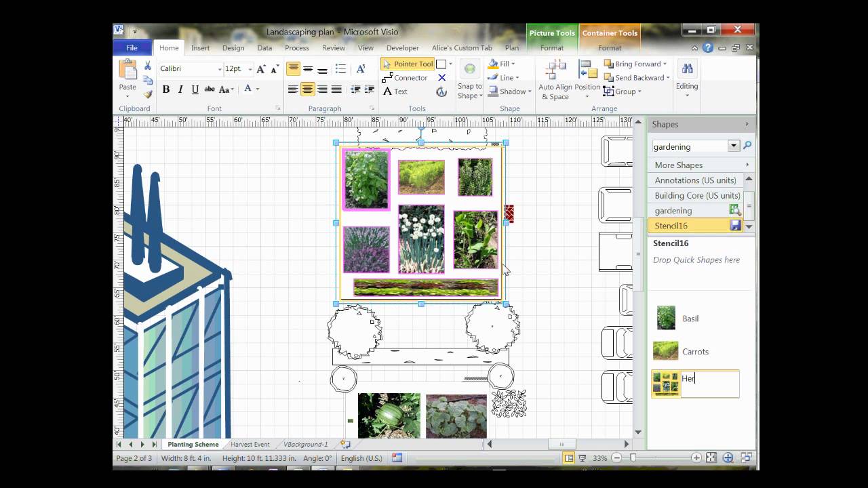Increase font size with Grow Font
This screenshot has height=488, width=868.
(261, 69)
